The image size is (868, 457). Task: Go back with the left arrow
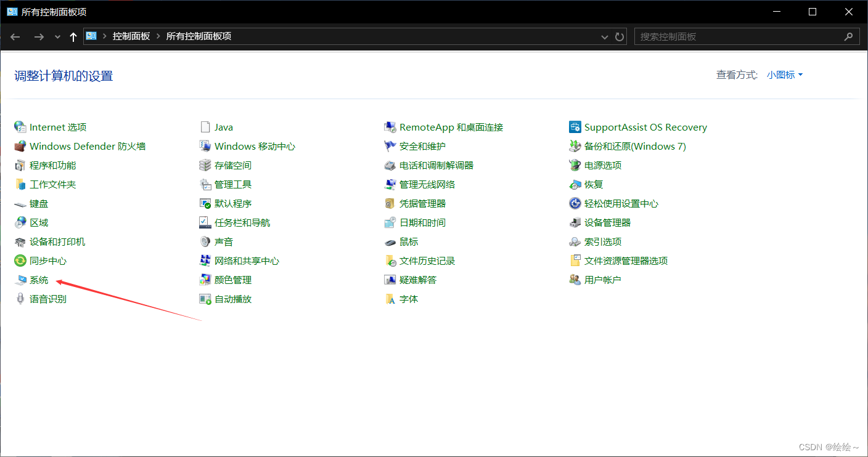(x=15, y=36)
